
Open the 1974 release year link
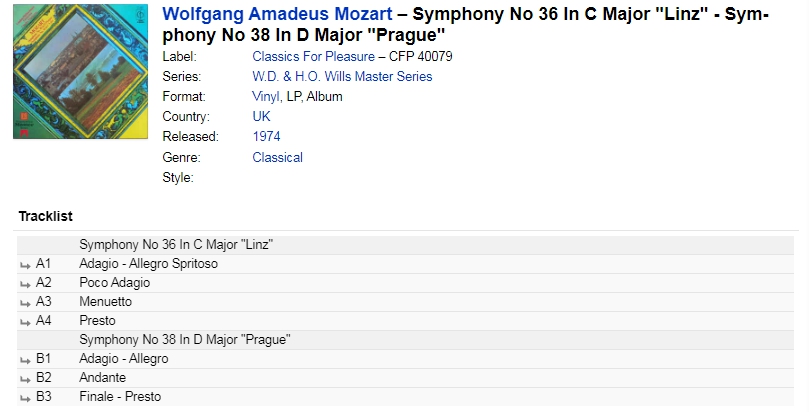coord(266,137)
